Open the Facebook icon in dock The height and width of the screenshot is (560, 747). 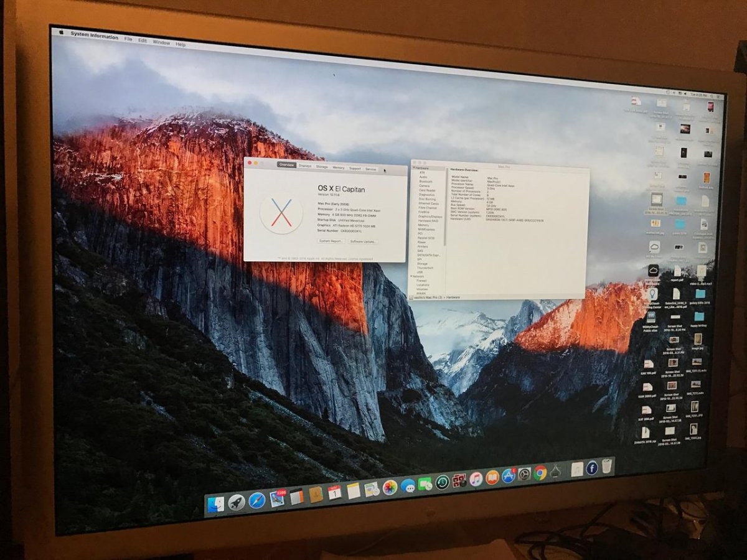(x=591, y=468)
